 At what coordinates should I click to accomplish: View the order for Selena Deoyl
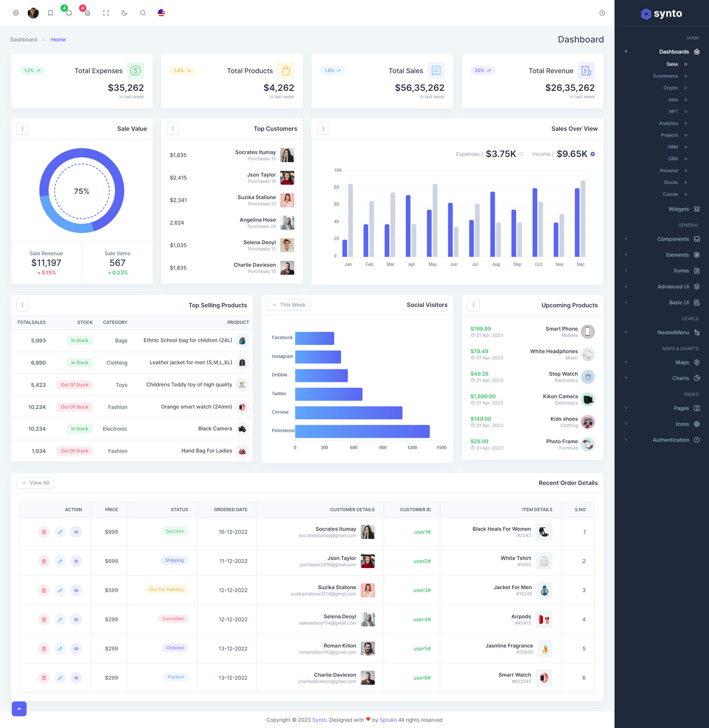point(76,619)
